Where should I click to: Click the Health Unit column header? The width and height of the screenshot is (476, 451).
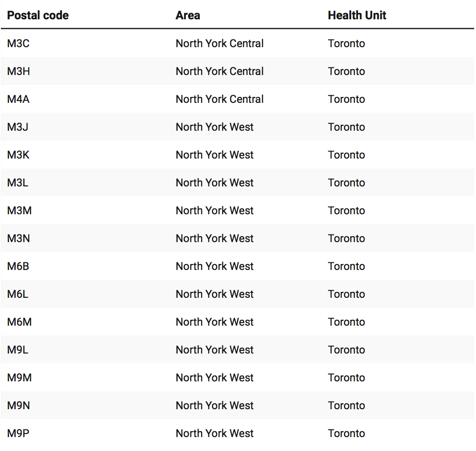pyautogui.click(x=357, y=15)
